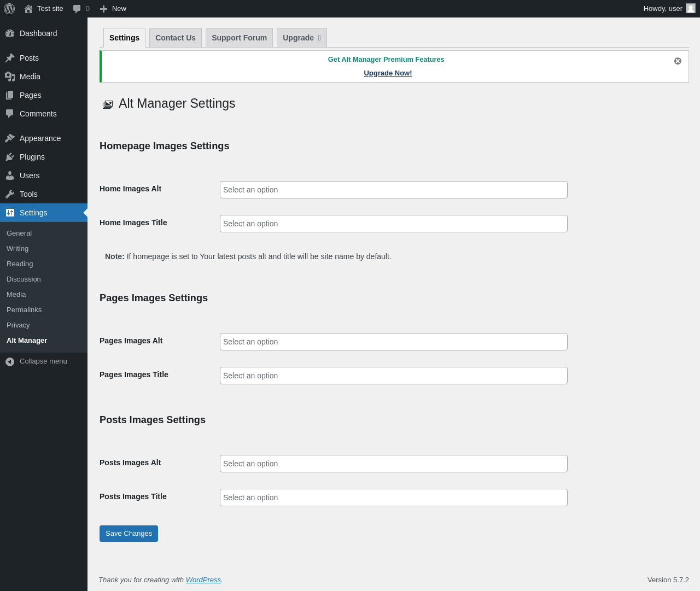Click the Homepage Images Settings heading
700x591 pixels.
(x=165, y=146)
